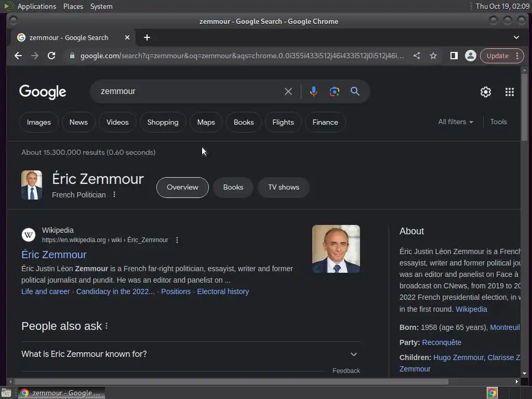Open Flights filter
This screenshot has width=532, height=399.
283,122
